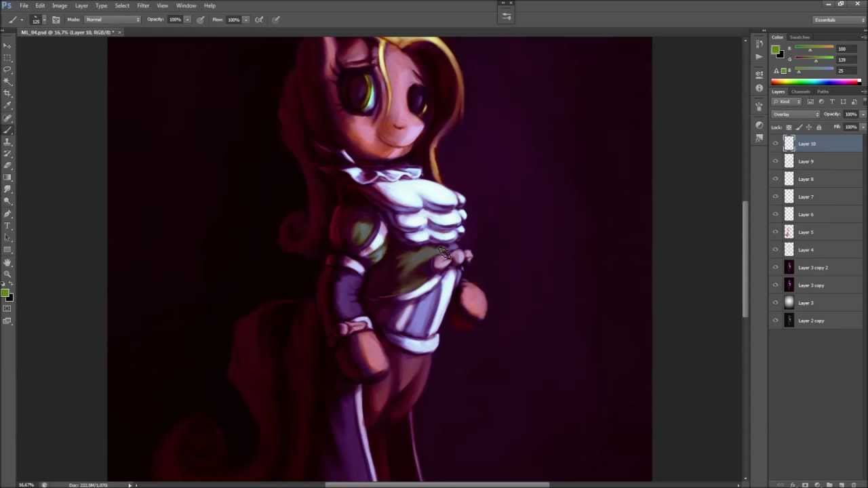The height and width of the screenshot is (488, 868).
Task: Open the Essentials workspace dropdown
Action: [x=839, y=20]
